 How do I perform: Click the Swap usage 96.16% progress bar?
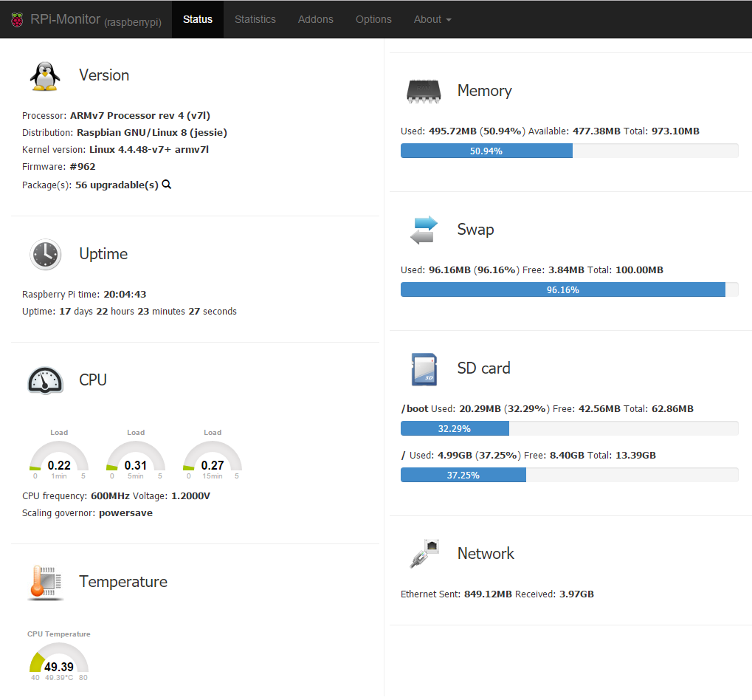tap(569, 289)
